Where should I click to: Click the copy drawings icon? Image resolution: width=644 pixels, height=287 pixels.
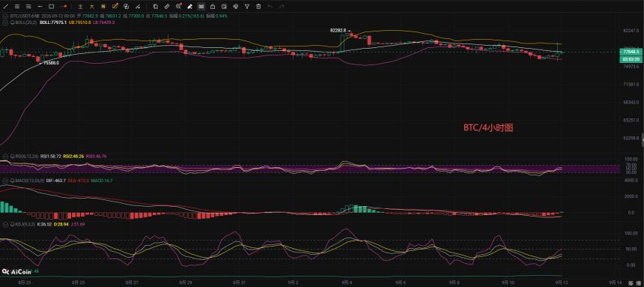156,7
